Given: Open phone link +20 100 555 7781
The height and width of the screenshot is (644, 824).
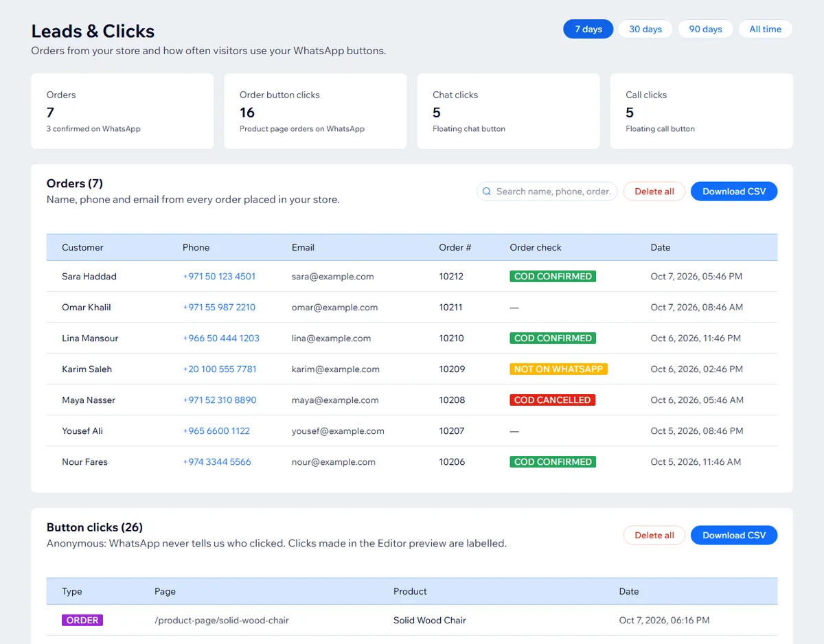Looking at the screenshot, I should (x=220, y=369).
